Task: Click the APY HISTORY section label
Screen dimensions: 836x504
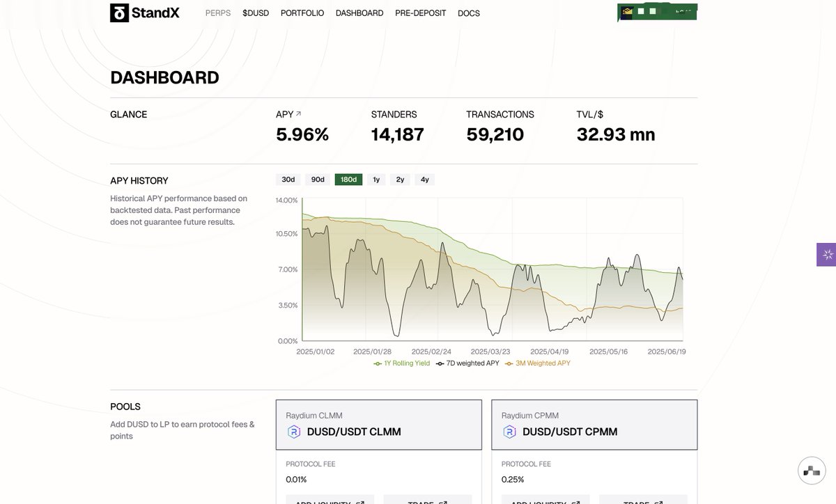Action: (139, 181)
